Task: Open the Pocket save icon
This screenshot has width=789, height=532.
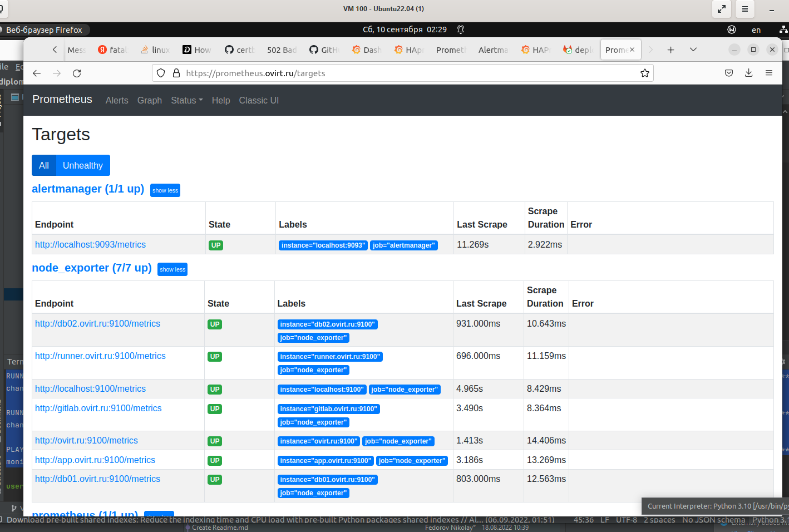Action: (x=729, y=73)
